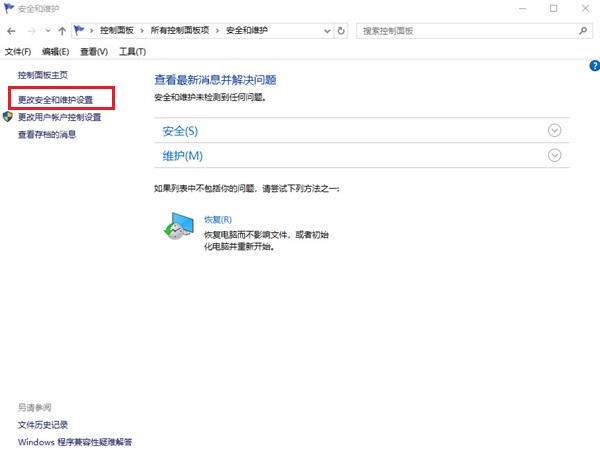Screen dimensions: 600x459
Task: Click the window title flag icon
Action: [x=9, y=8]
